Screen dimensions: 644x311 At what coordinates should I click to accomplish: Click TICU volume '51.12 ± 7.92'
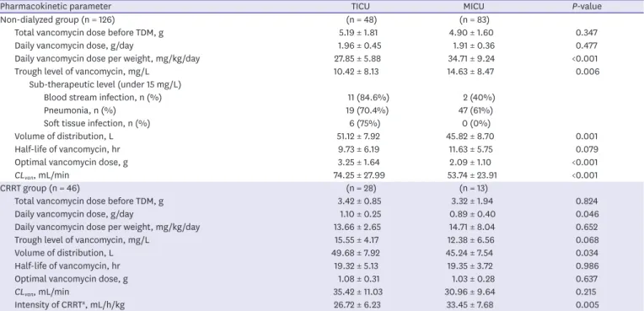tap(358, 137)
